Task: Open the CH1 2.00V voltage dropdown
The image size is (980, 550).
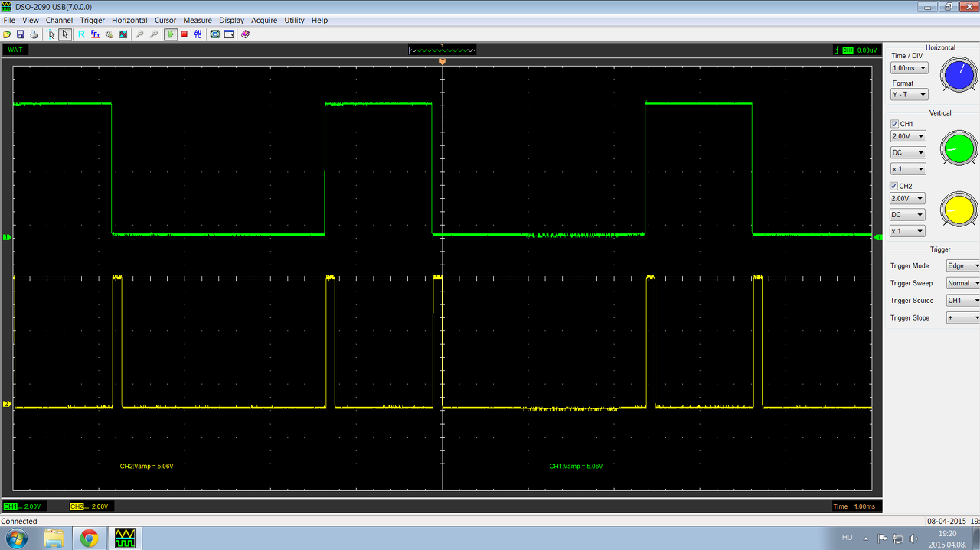Action: [x=908, y=136]
